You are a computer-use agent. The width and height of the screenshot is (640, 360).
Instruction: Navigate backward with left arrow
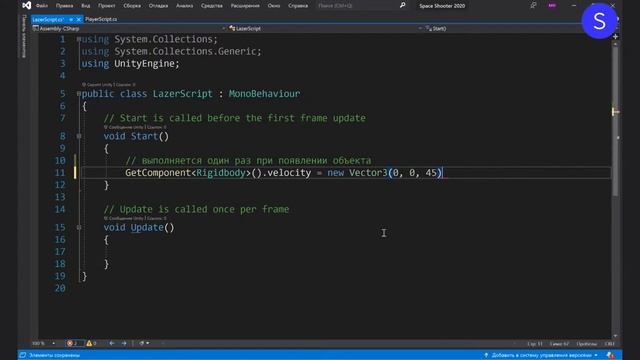111,343
